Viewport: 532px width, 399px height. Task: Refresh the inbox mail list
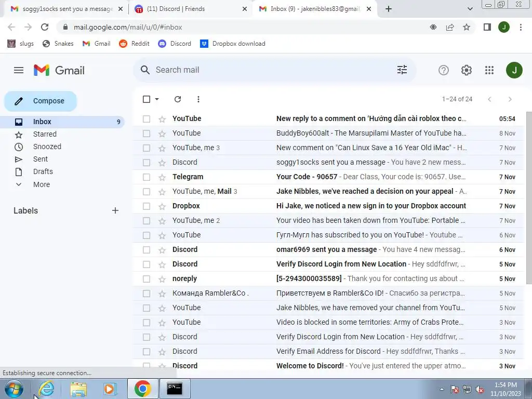coord(178,99)
